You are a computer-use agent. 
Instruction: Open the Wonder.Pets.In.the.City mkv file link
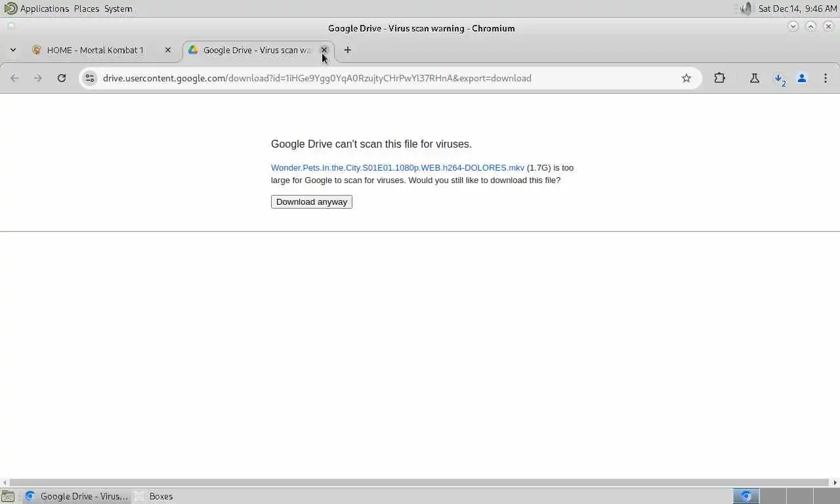[x=398, y=167]
